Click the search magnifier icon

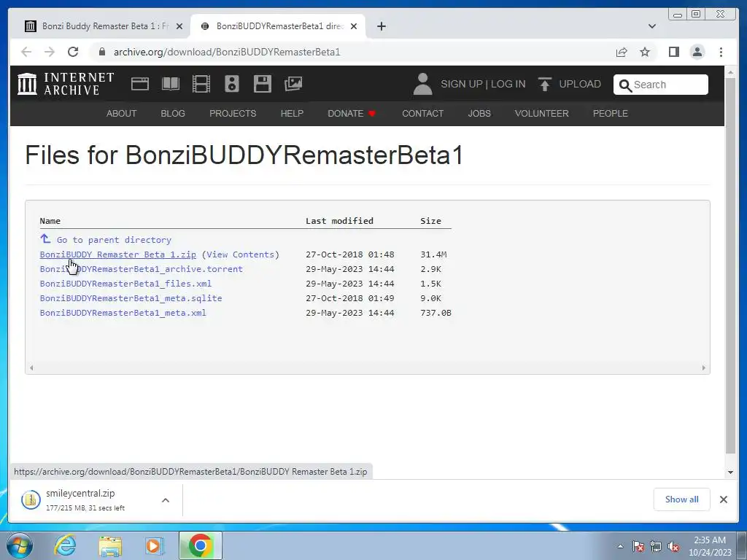coord(625,85)
